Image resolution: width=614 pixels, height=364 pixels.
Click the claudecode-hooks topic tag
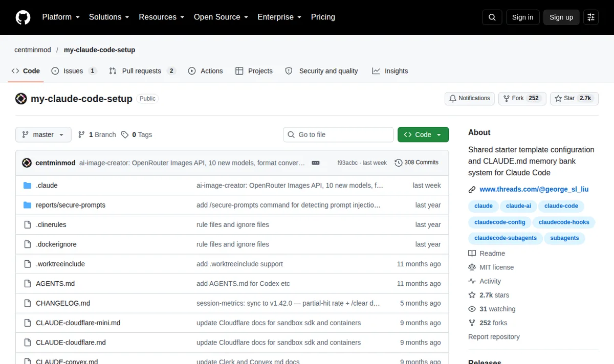point(564,222)
